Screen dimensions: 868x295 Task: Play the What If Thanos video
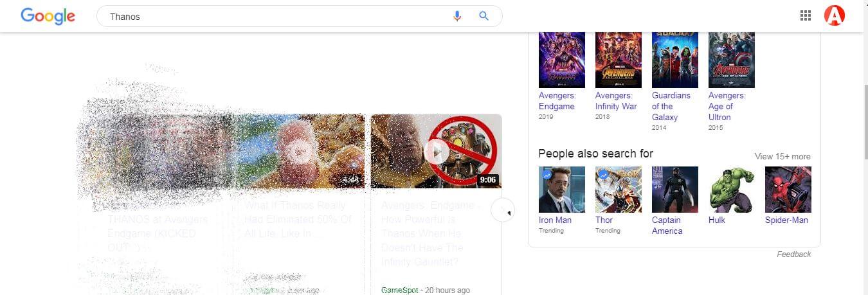point(298,152)
